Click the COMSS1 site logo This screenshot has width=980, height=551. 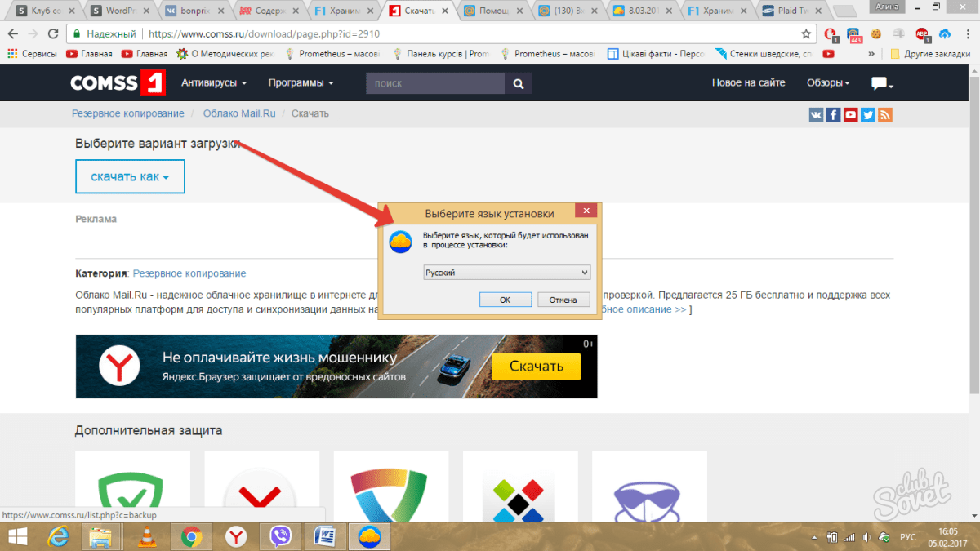pos(118,82)
